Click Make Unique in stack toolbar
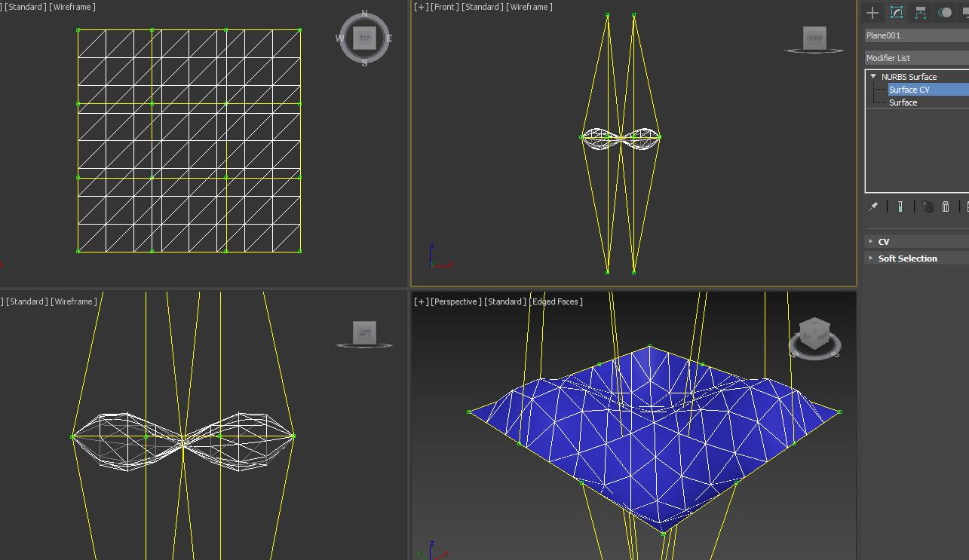 pos(927,207)
